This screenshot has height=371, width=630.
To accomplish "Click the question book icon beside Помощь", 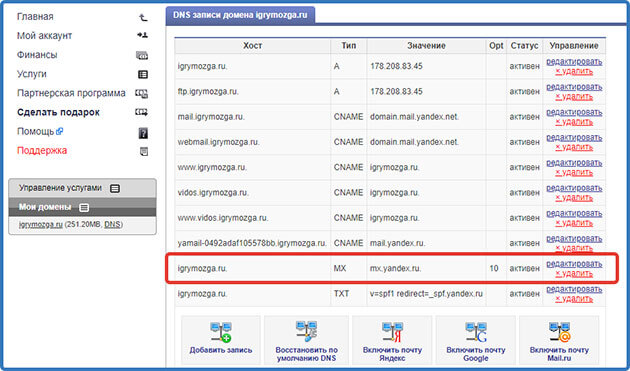I will pyautogui.click(x=143, y=133).
